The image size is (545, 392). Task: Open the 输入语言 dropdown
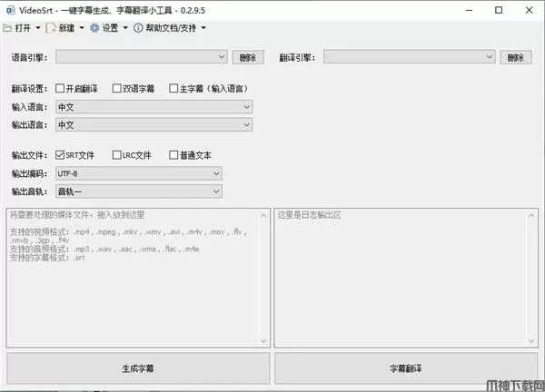pos(154,107)
